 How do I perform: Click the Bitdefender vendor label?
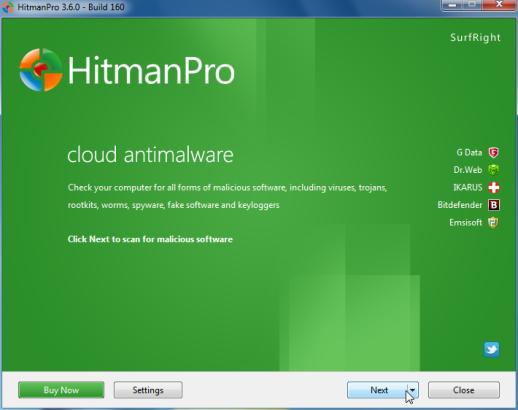pyautogui.click(x=460, y=205)
